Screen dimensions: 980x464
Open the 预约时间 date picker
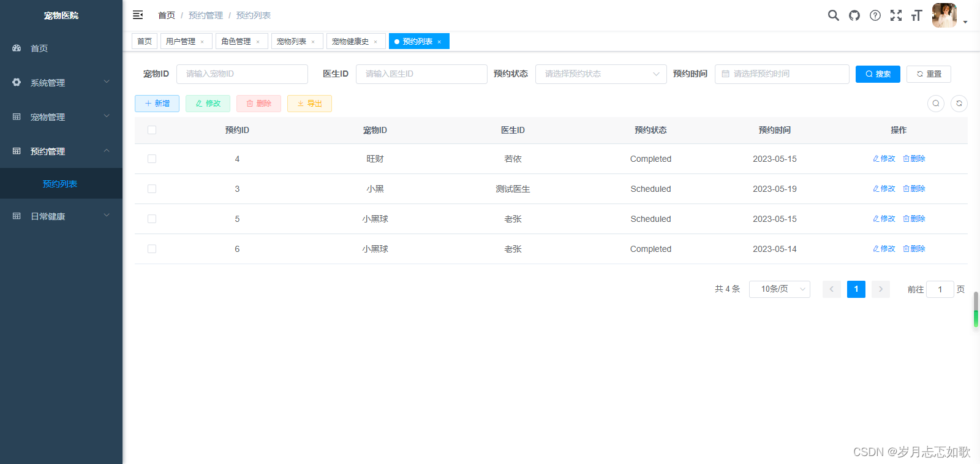click(782, 74)
